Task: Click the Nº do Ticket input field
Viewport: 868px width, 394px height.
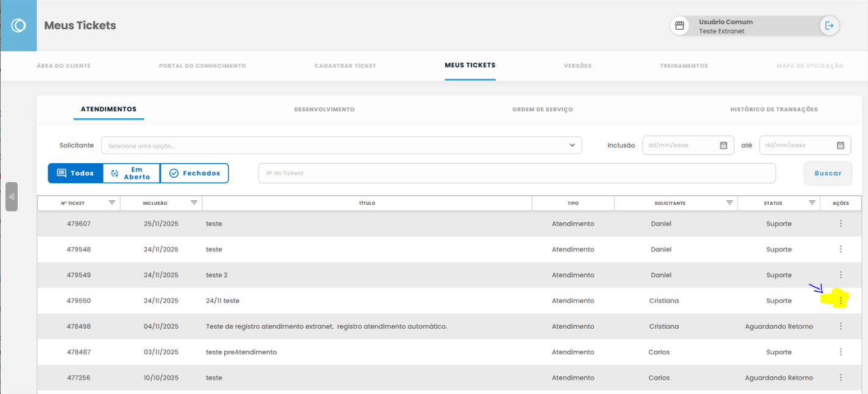Action: pyautogui.click(x=517, y=174)
